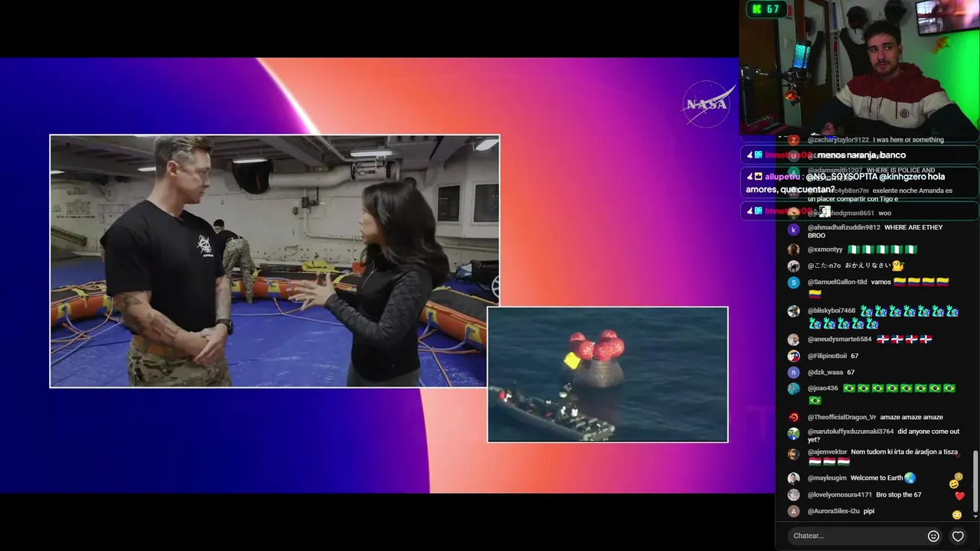The height and width of the screenshot is (551, 980).
Task: Click @narutoluffyxduzumaki3764's avatar
Action: [793, 433]
